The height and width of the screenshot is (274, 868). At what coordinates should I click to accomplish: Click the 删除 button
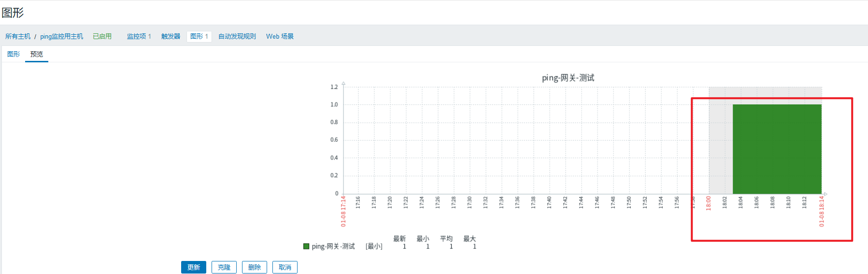point(255,267)
